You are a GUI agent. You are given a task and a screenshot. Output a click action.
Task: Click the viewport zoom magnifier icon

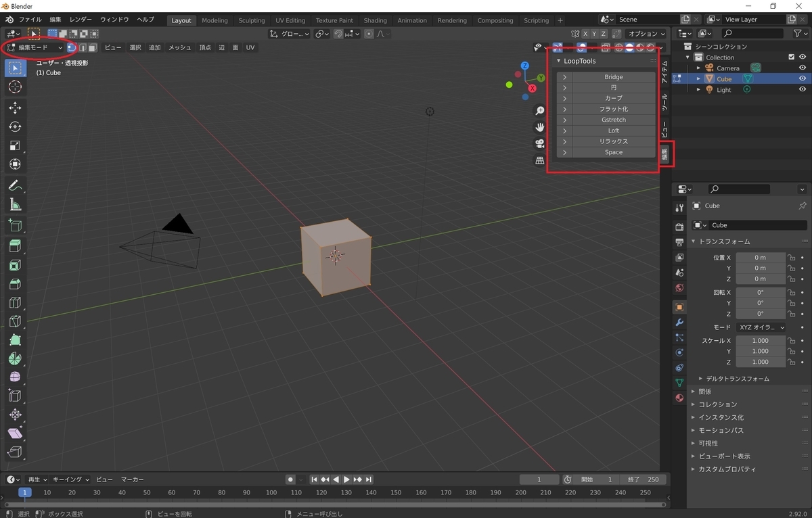pyautogui.click(x=540, y=111)
